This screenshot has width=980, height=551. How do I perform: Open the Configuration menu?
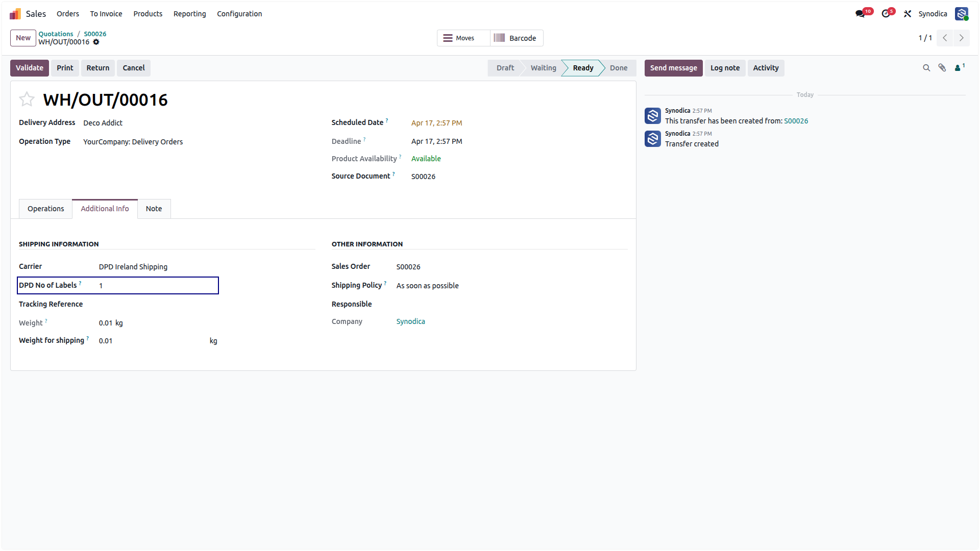239,14
